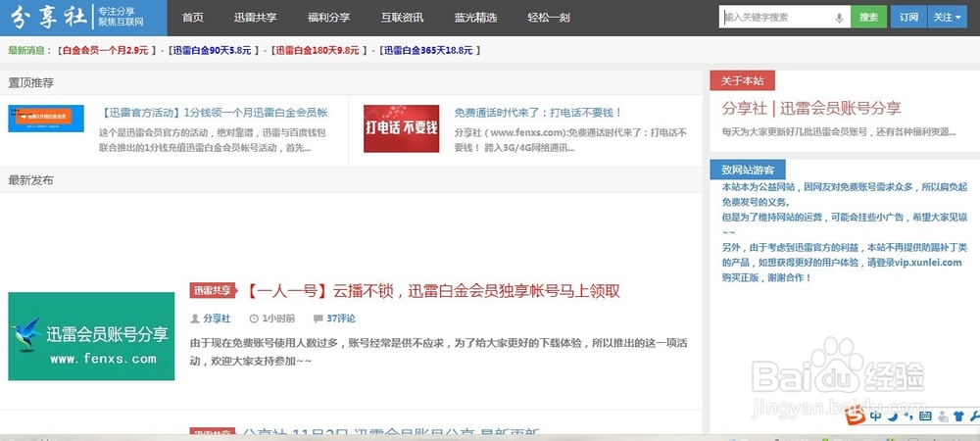980x441 pixels.
Task: Click the 最新消息： label
Action: pos(30,51)
